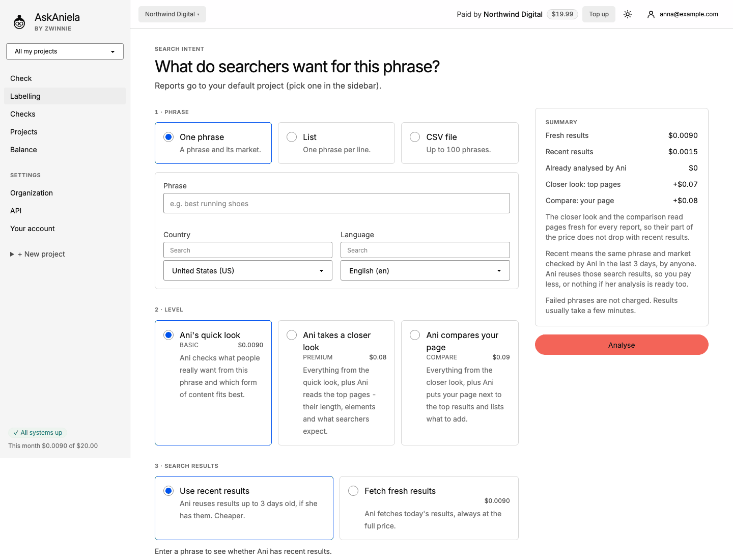Click the Top up button
Screen dimensions: 733x560
tap(599, 14)
